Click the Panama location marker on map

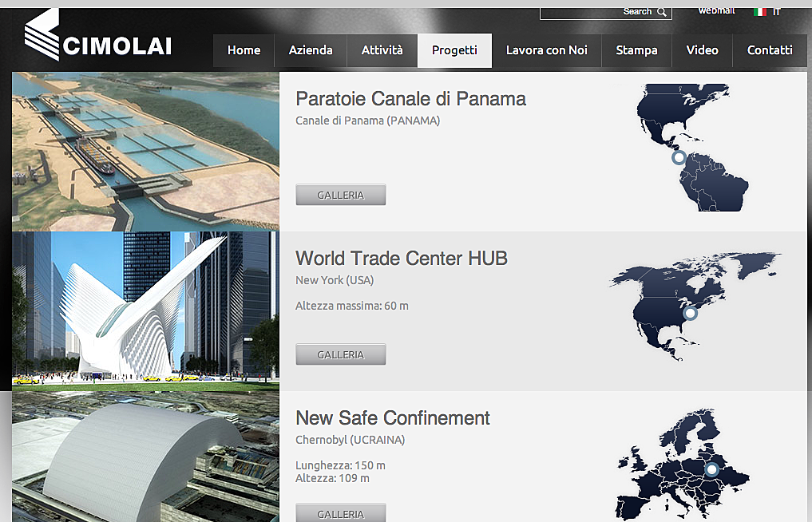pyautogui.click(x=679, y=157)
